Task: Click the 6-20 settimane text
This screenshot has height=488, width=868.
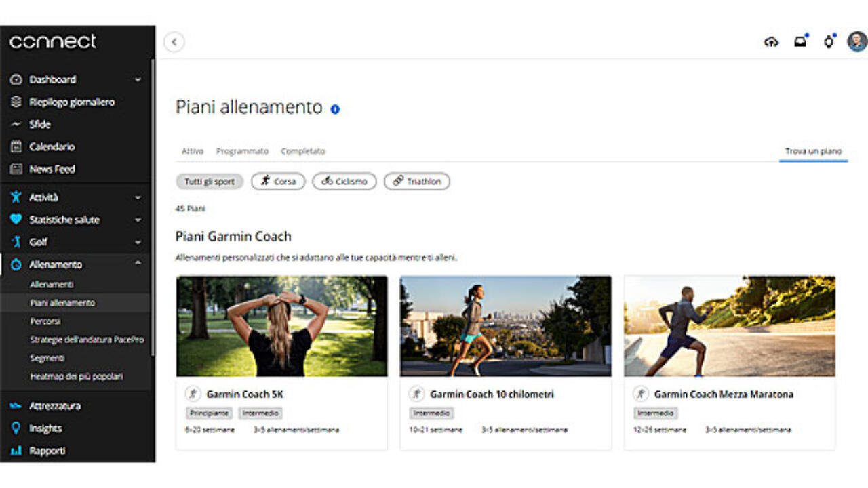Action: (x=210, y=430)
